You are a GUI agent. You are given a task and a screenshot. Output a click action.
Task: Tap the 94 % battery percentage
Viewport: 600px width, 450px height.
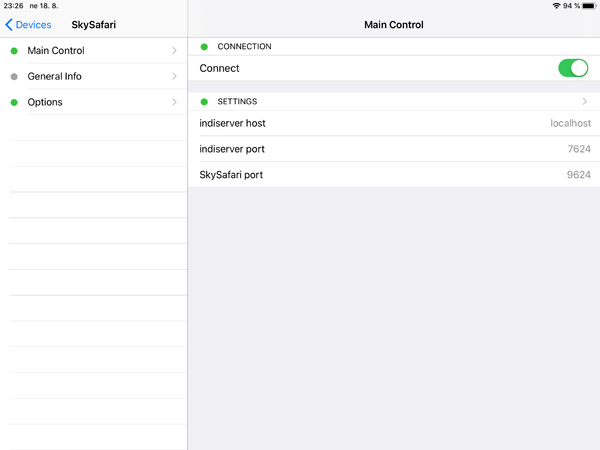click(x=571, y=6)
